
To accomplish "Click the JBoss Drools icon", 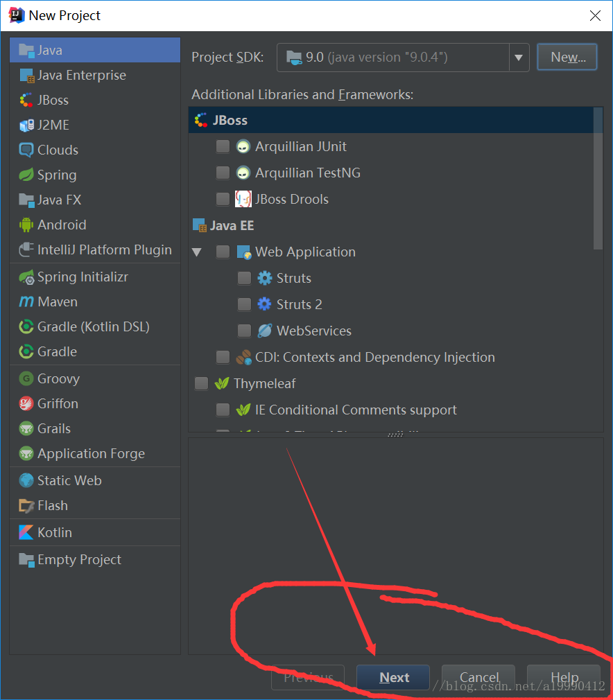I will 243,199.
